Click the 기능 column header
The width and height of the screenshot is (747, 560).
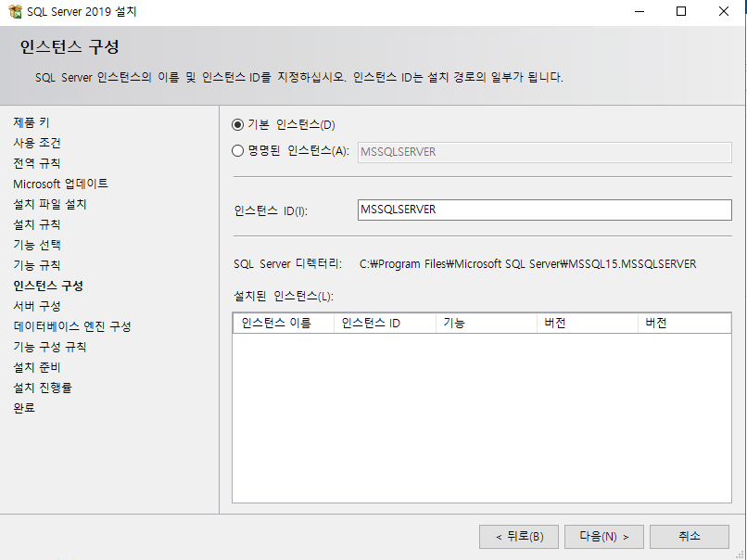coord(487,324)
